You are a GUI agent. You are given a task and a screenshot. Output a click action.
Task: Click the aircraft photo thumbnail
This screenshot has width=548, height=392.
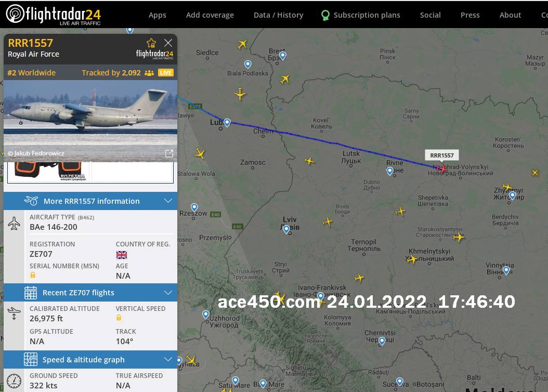point(90,121)
